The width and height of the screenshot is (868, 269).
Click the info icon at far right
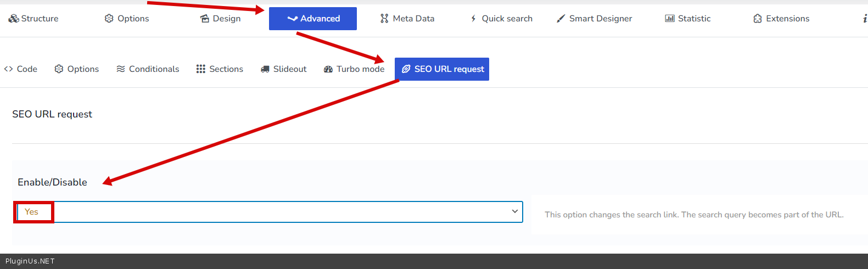(x=865, y=19)
